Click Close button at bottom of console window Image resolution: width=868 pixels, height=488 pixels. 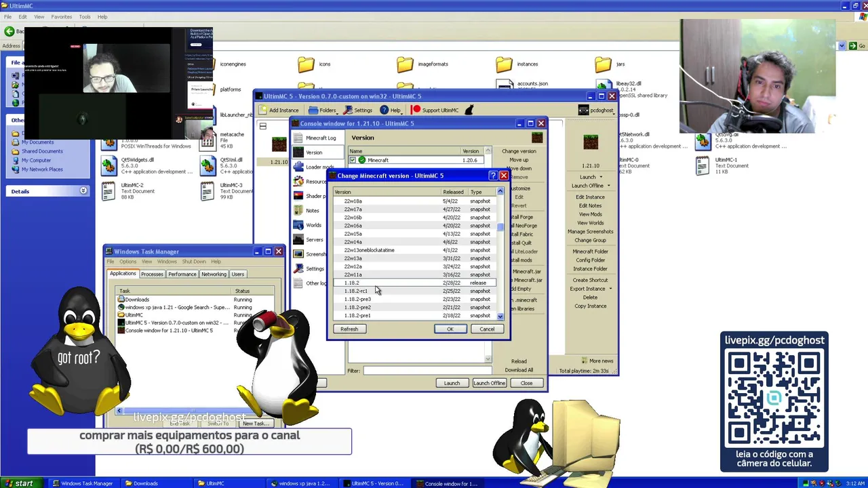click(x=526, y=383)
